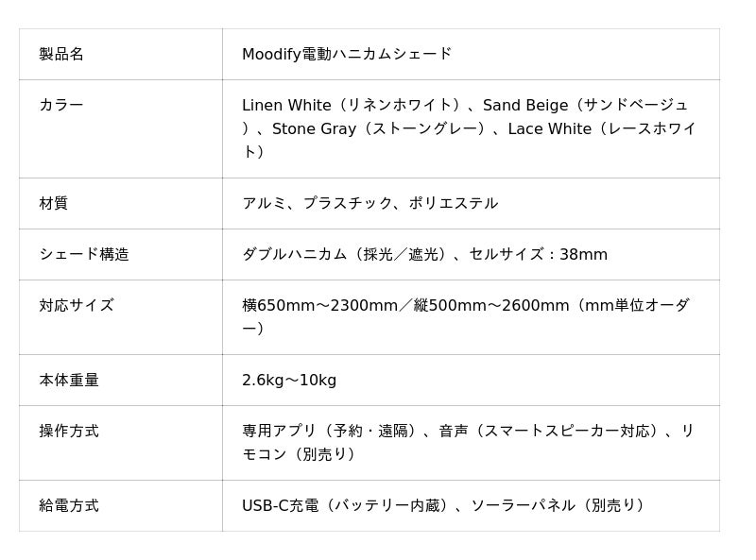756x560 pixels.
Task: Click the 本体重量 row label
Action: 69,380
